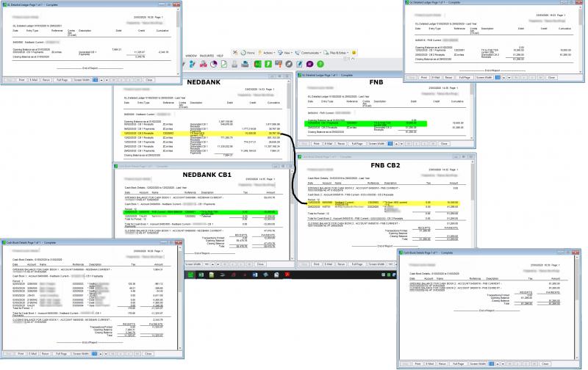This screenshot has height=370, width=588.
Task: Open the FAVOURITES menu
Action: click(x=207, y=56)
